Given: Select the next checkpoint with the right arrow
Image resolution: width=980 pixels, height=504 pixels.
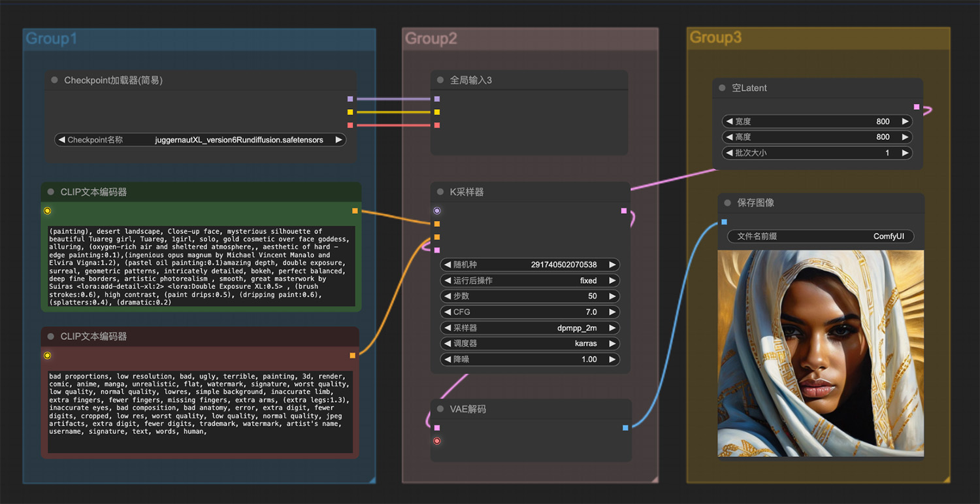Looking at the screenshot, I should pos(338,140).
